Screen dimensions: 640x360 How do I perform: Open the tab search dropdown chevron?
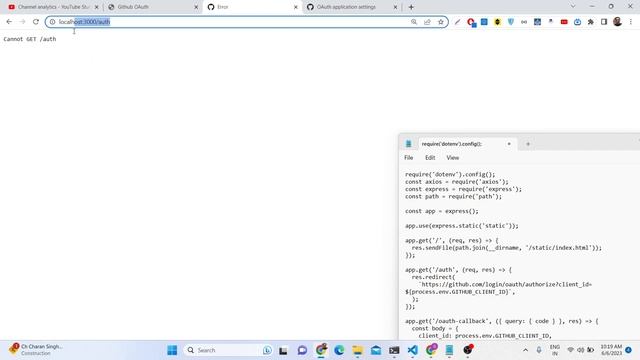coord(573,6)
